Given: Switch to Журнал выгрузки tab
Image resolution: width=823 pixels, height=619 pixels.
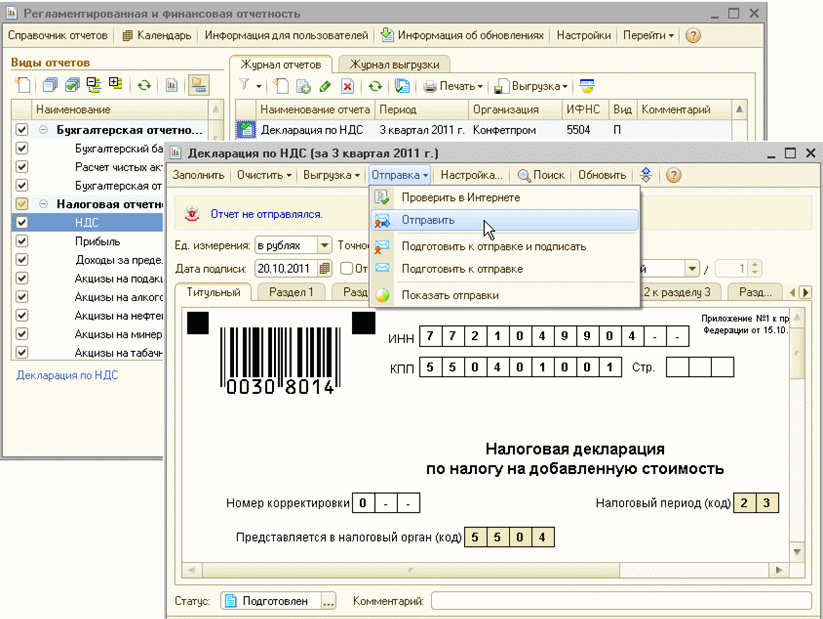Looking at the screenshot, I should tap(394, 65).
